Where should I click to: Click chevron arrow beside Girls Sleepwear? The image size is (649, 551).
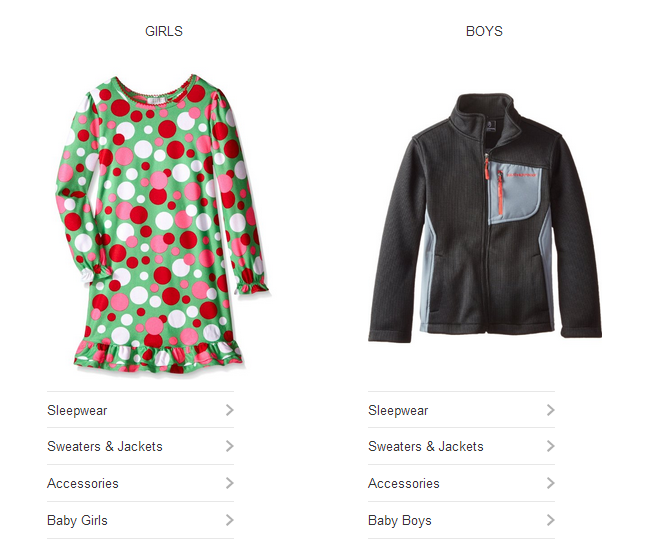(x=230, y=410)
